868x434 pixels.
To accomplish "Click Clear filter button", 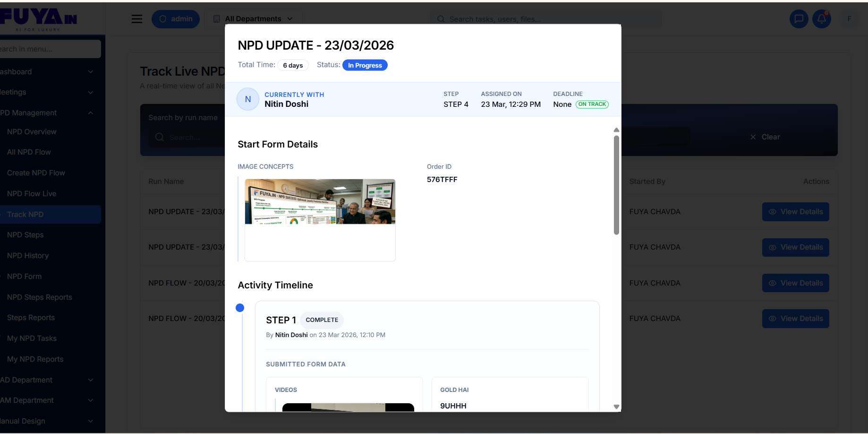I will 765,137.
